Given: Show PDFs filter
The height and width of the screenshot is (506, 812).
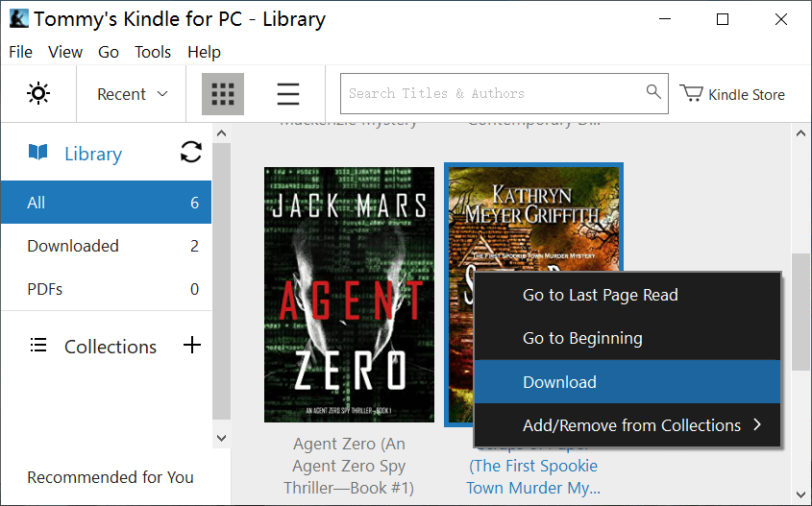Looking at the screenshot, I should (x=106, y=289).
